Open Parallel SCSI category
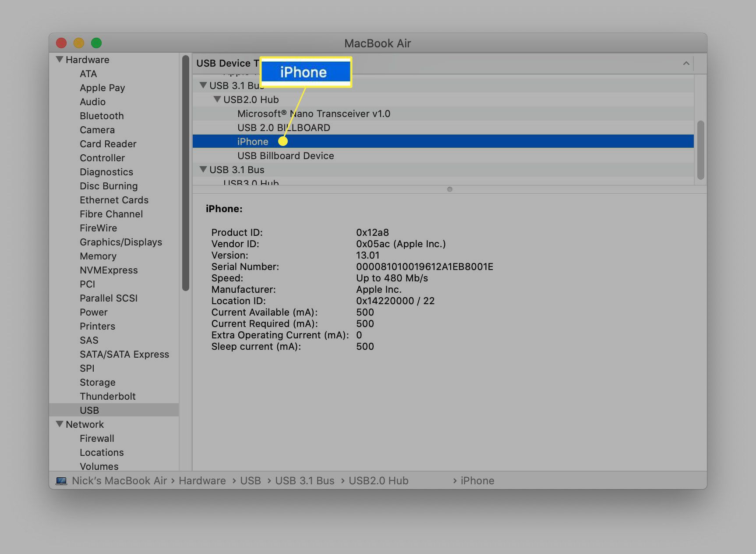The height and width of the screenshot is (554, 756). pyautogui.click(x=109, y=298)
